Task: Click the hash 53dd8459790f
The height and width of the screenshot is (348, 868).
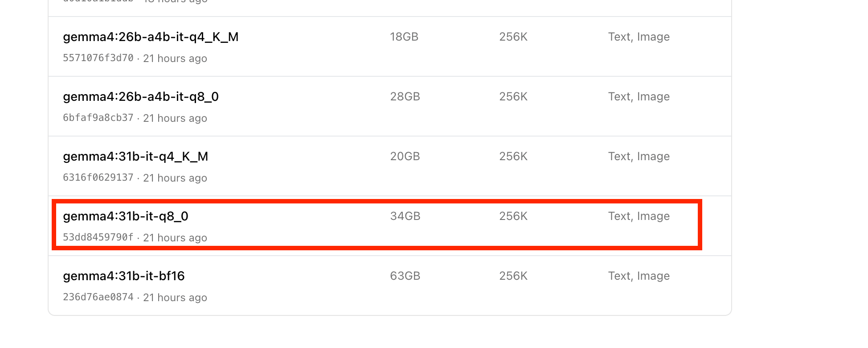Action: (98, 238)
